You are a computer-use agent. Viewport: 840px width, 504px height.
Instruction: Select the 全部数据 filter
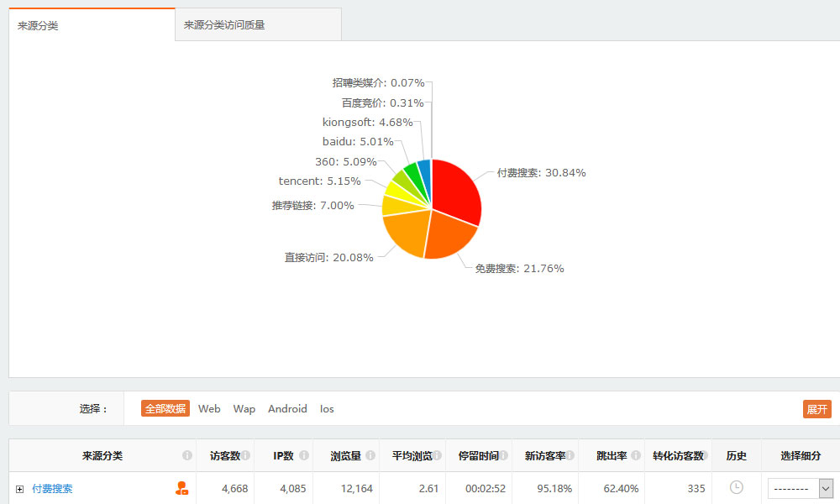coord(165,409)
